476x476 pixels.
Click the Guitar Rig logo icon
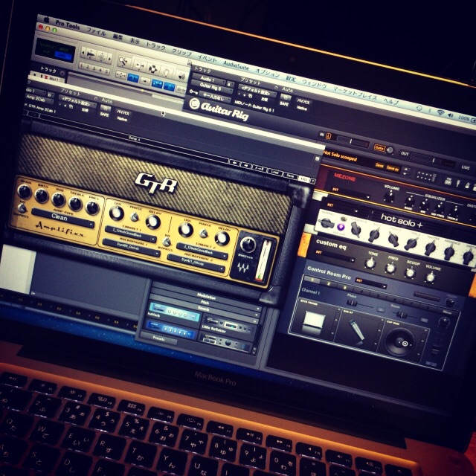pos(194,104)
